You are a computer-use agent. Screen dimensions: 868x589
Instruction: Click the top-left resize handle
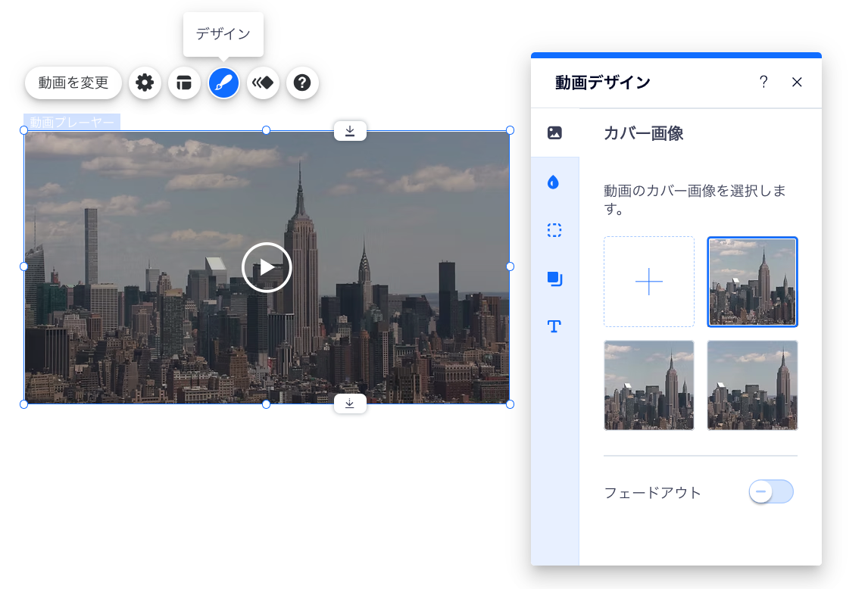23,130
